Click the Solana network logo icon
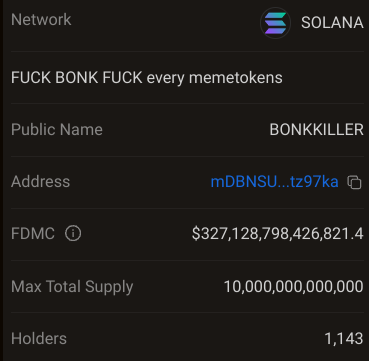 pos(275,23)
